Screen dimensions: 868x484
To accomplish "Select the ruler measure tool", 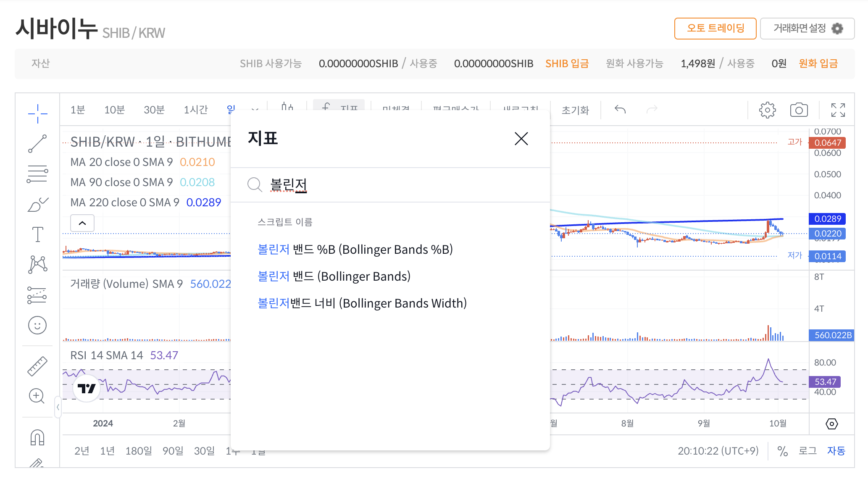I will [x=37, y=366].
